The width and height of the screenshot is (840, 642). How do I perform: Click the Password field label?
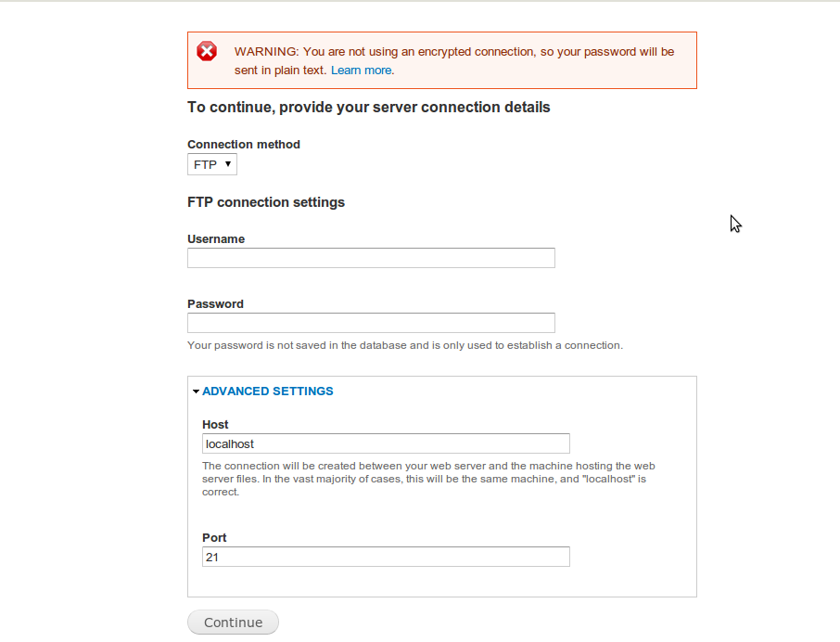point(215,304)
